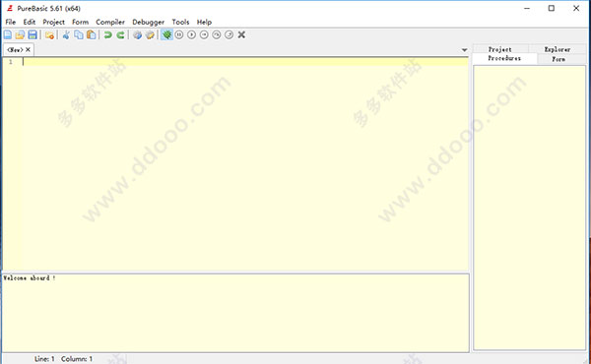Click the Cut scissors icon
This screenshot has height=364, width=591.
coord(66,35)
